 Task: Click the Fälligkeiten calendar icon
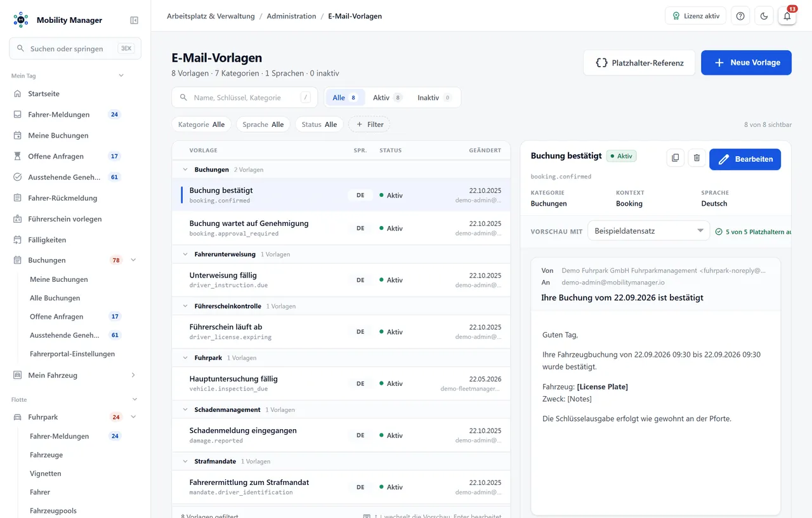[x=18, y=240]
